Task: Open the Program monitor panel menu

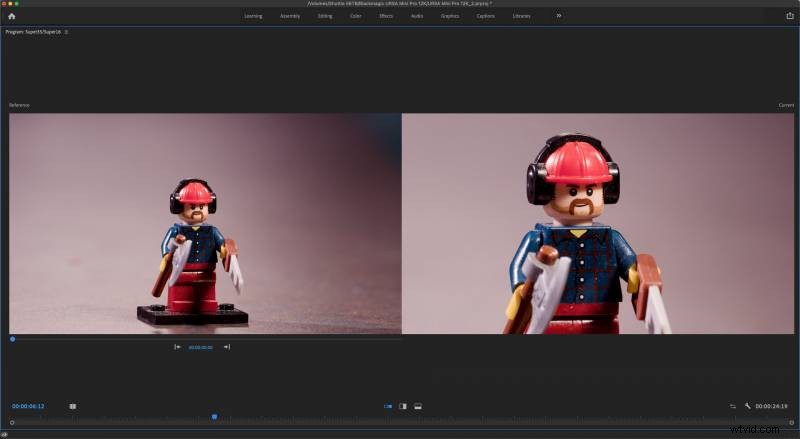Action: coord(66,32)
